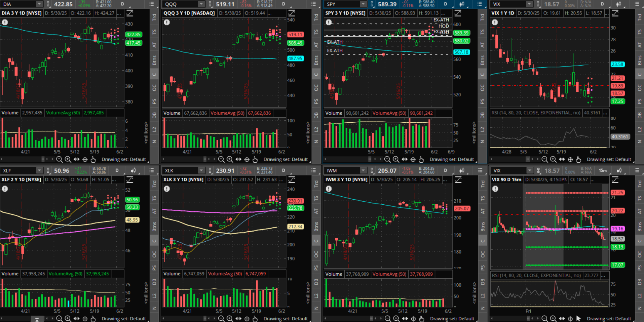Viewport: 644px width, 322px height.
Task: Click the D aggregation button on QQQ chart
Action: [x=283, y=4]
